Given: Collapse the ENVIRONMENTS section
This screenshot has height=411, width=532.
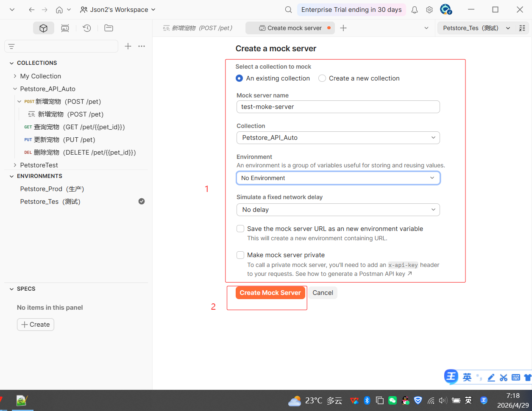Looking at the screenshot, I should click(12, 176).
